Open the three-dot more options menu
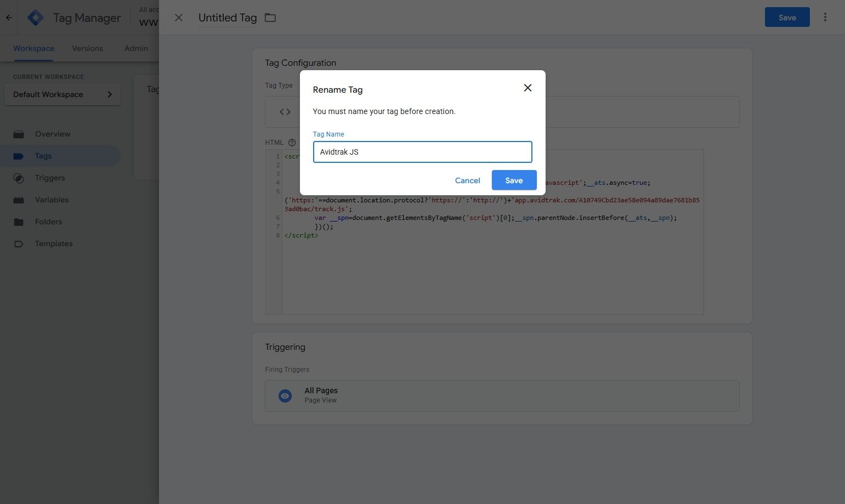845x504 pixels. tap(825, 18)
